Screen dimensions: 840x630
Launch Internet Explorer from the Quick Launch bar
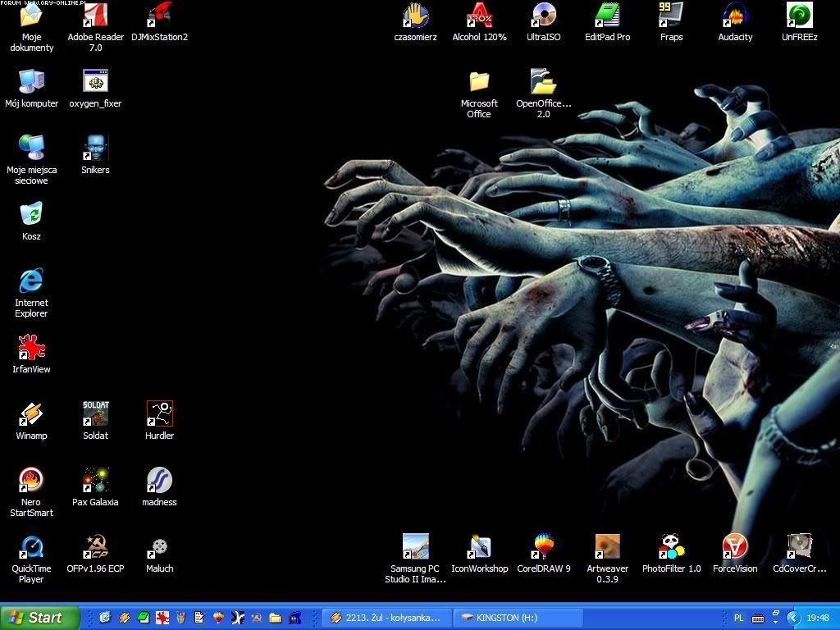pyautogui.click(x=105, y=618)
